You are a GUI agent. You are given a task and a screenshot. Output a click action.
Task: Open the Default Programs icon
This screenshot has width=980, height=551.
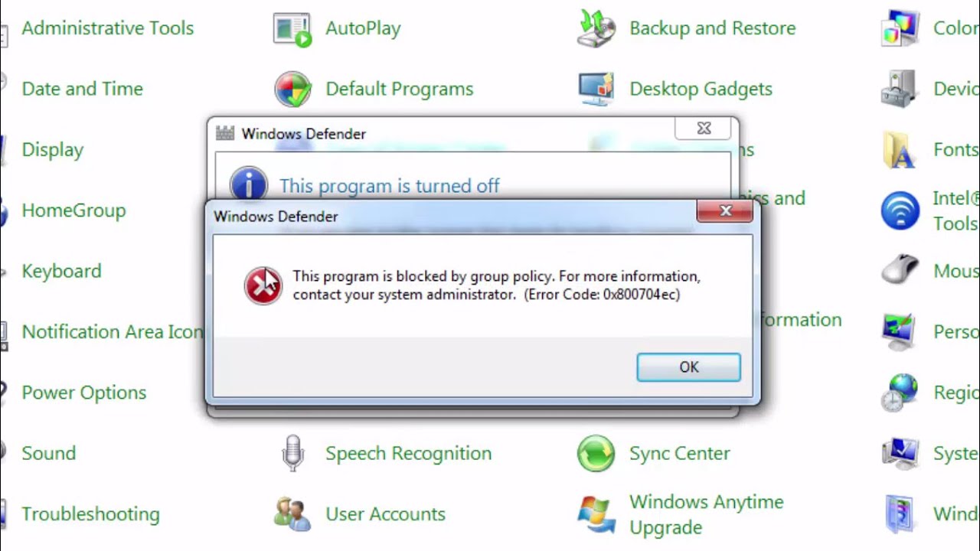coord(292,89)
